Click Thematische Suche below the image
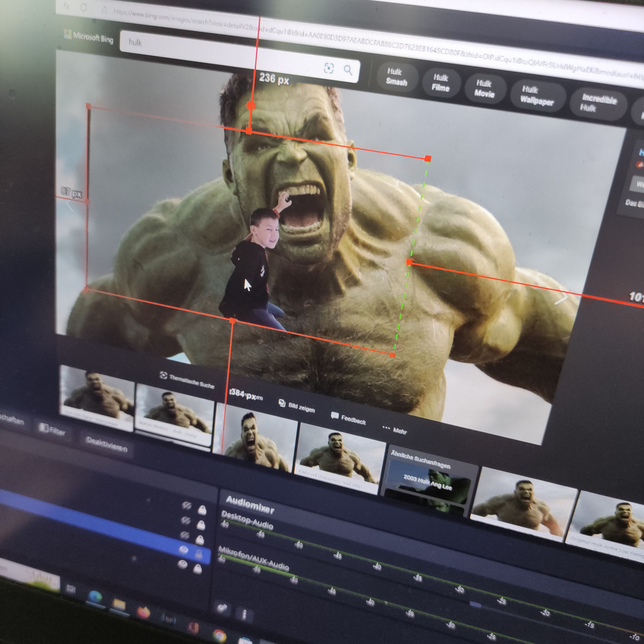The image size is (644, 644). point(187,380)
